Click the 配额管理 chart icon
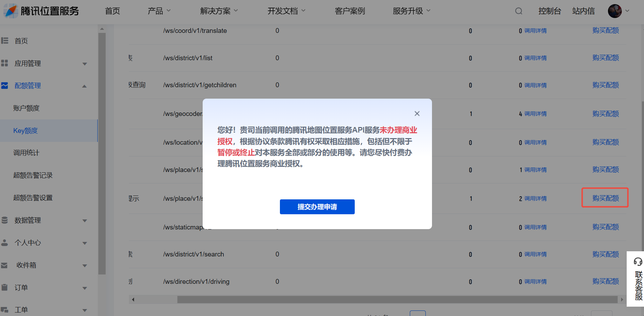This screenshot has height=316, width=644. [5, 85]
